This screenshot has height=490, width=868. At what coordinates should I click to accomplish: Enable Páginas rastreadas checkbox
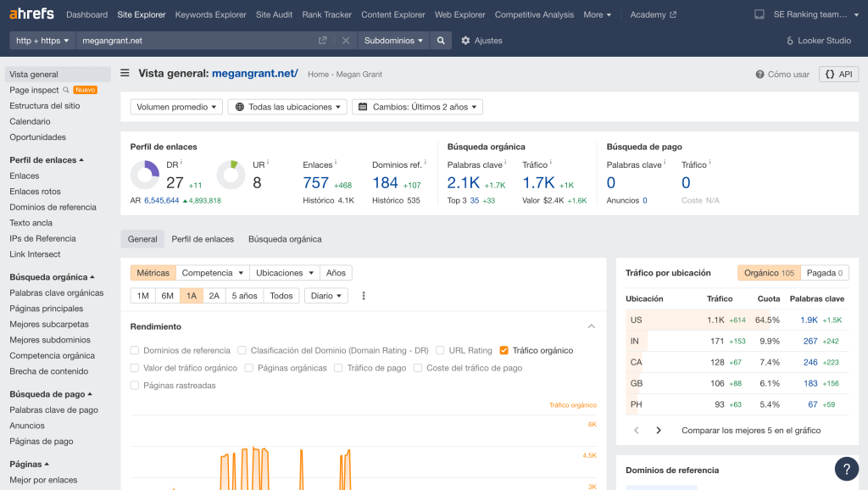point(135,386)
